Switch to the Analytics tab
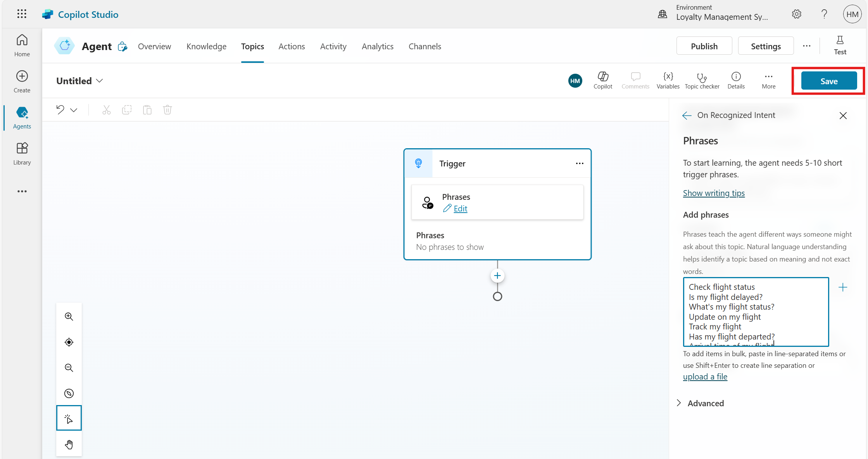The height and width of the screenshot is (459, 868). 377,46
